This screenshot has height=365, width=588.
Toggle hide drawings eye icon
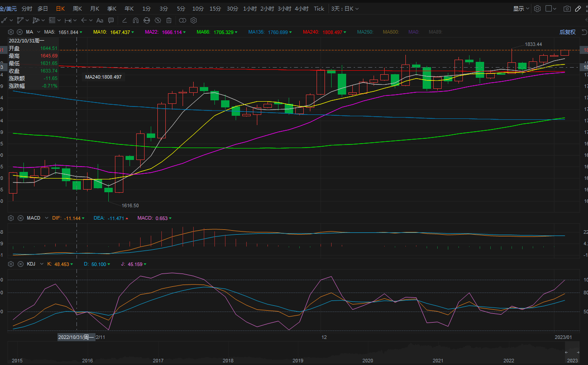coord(158,20)
